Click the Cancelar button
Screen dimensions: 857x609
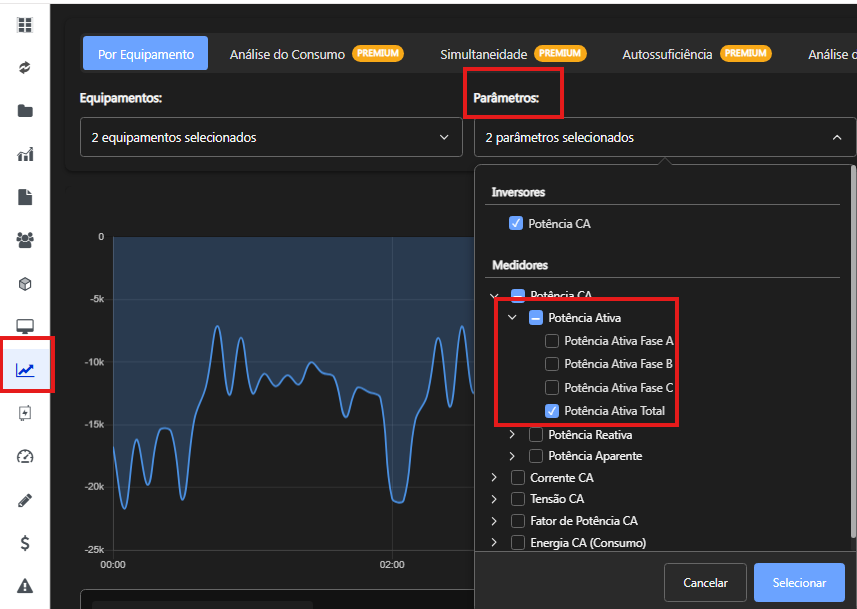click(705, 583)
